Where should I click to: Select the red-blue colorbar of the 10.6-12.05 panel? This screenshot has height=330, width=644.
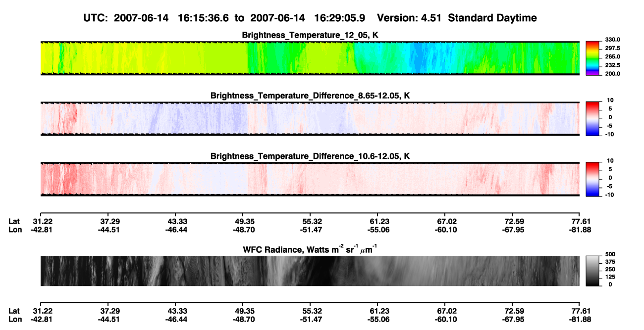coord(592,179)
